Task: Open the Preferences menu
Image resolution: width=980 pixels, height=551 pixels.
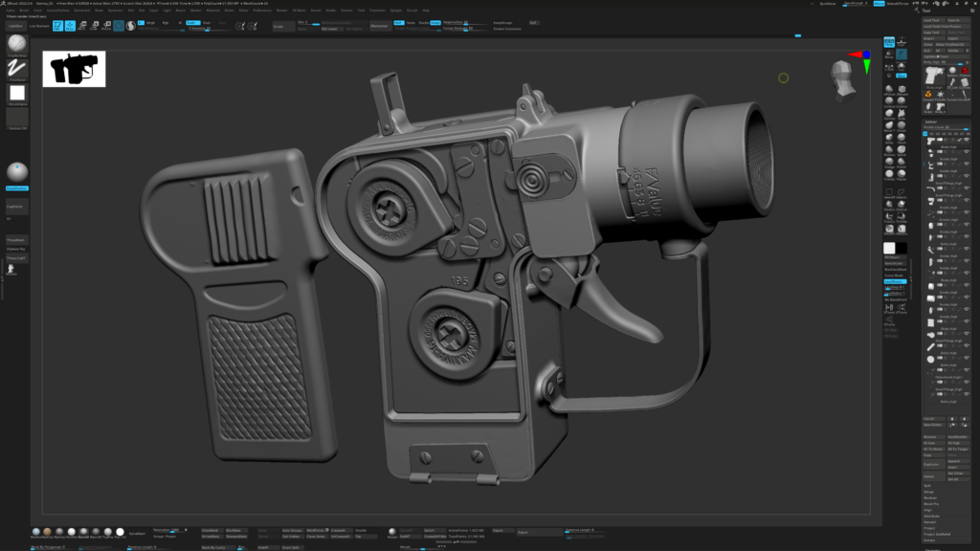Action: (x=261, y=11)
